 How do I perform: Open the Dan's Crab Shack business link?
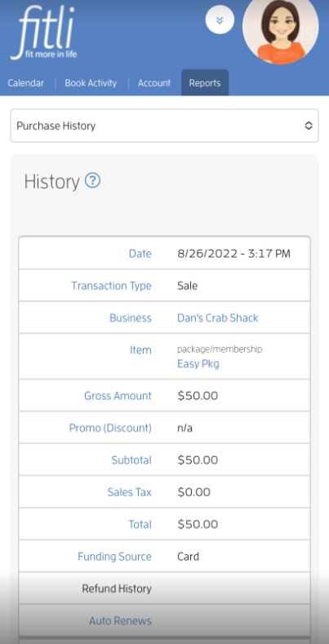click(x=218, y=318)
